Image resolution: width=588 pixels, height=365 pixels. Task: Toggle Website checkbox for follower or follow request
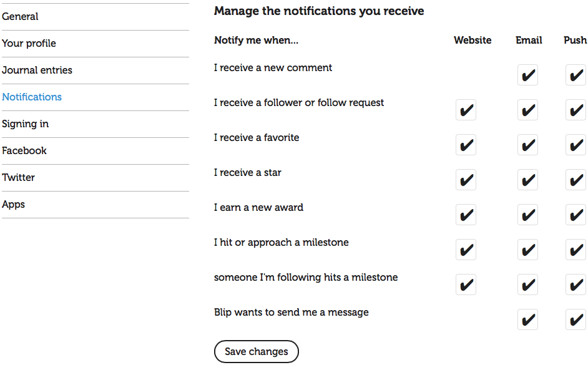(x=466, y=110)
